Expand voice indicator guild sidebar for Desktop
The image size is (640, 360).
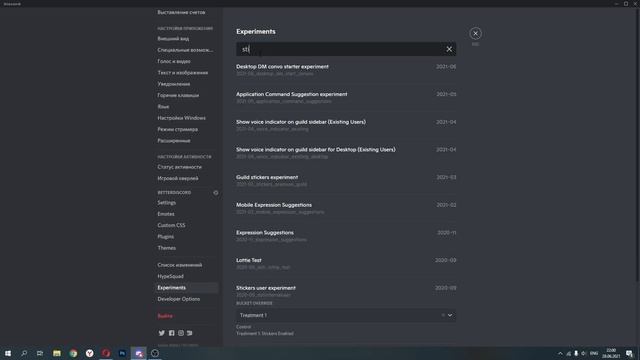(x=346, y=153)
